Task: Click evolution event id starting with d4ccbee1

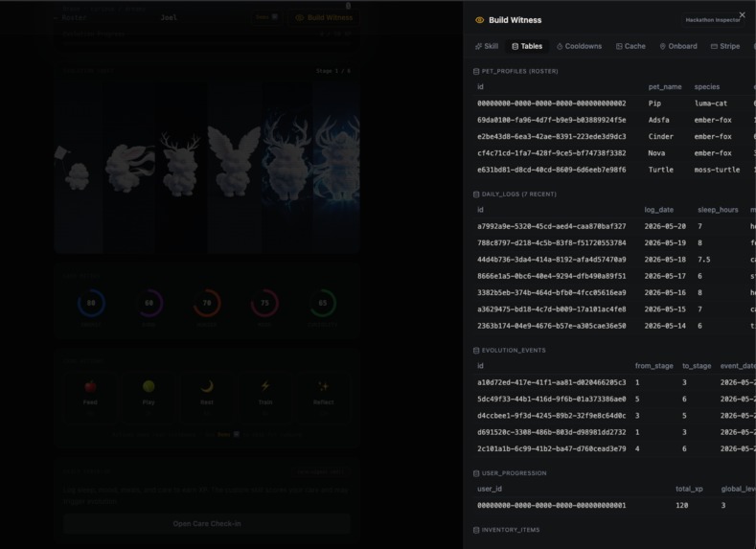Action: click(552, 416)
